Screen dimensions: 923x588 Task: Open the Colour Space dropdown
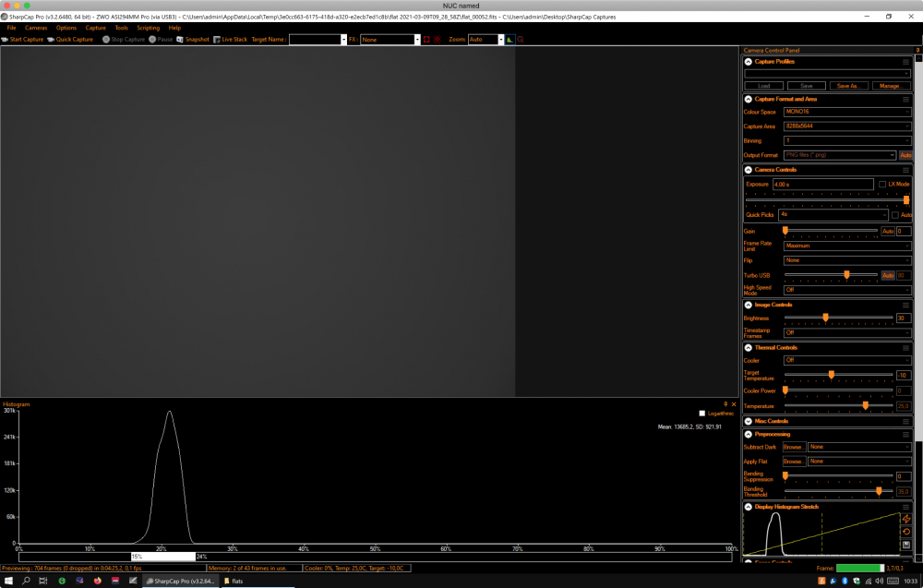coord(847,112)
